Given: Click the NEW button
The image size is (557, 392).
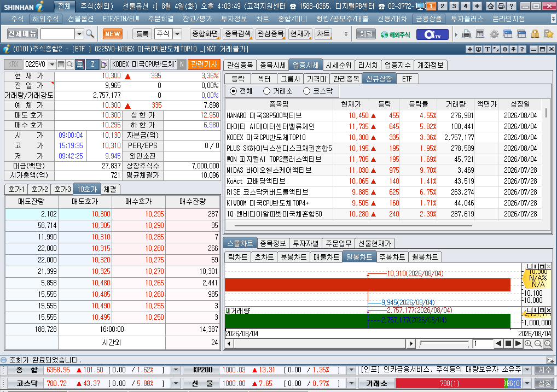Looking at the screenshot, I should coord(113,34).
